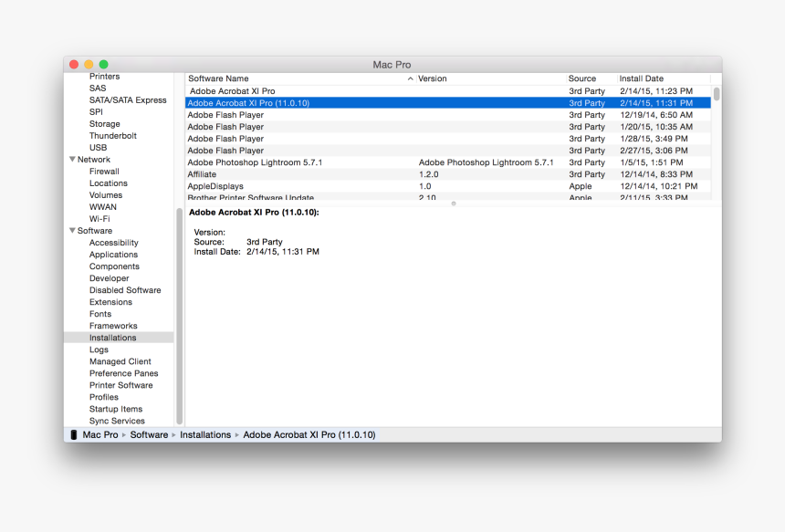
Task: Select USB under the hardware list
Action: coord(101,147)
